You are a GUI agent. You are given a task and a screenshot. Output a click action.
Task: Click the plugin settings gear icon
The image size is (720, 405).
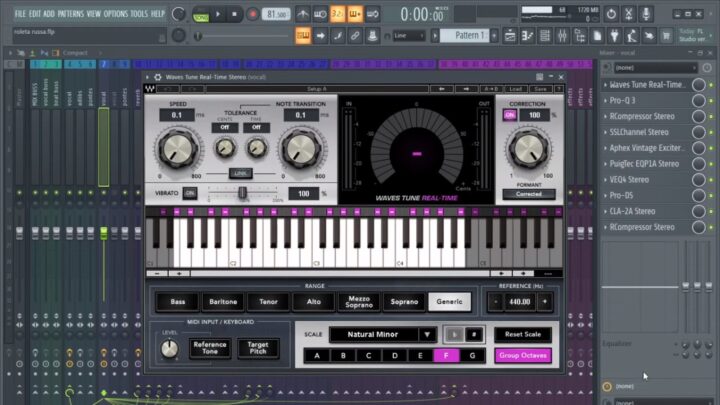click(x=158, y=77)
